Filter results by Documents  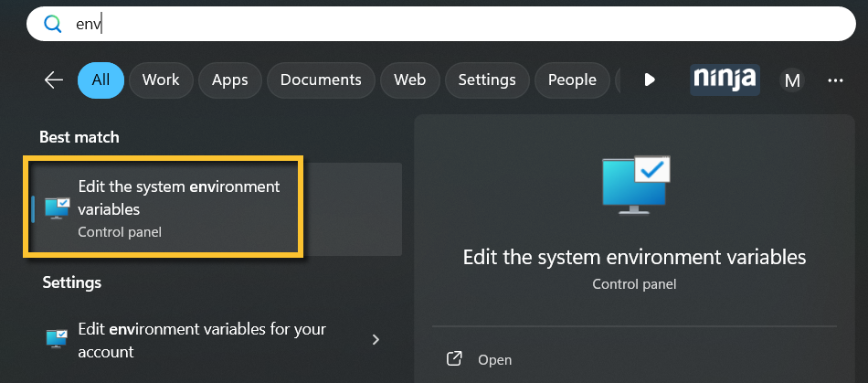(x=321, y=80)
